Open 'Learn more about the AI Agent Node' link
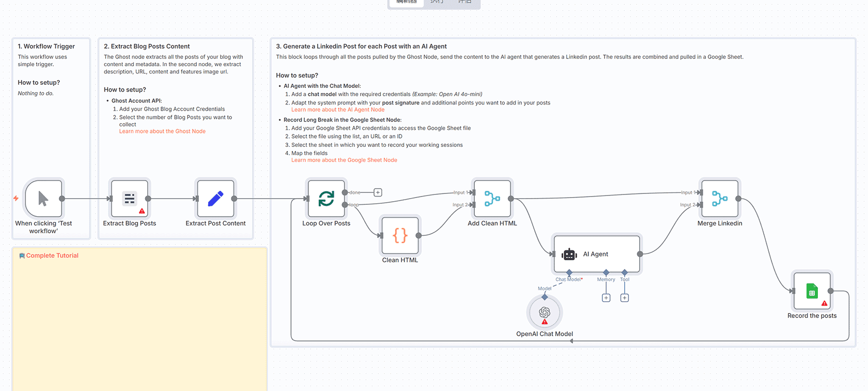Image resolution: width=868 pixels, height=391 pixels. (337, 110)
